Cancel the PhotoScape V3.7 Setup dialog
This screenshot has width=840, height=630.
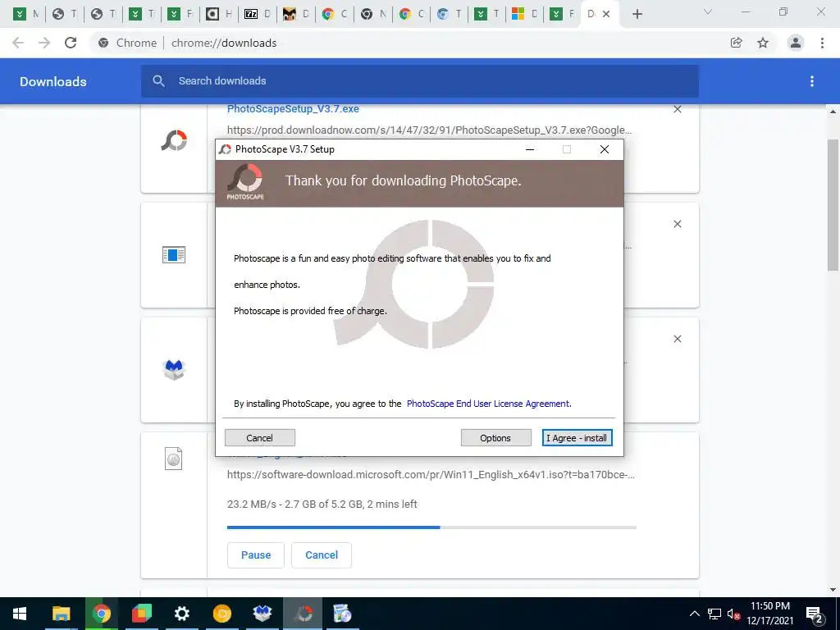tap(260, 438)
